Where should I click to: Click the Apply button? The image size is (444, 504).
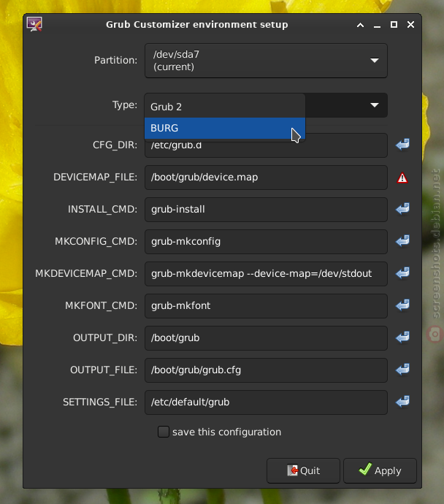[x=380, y=470]
